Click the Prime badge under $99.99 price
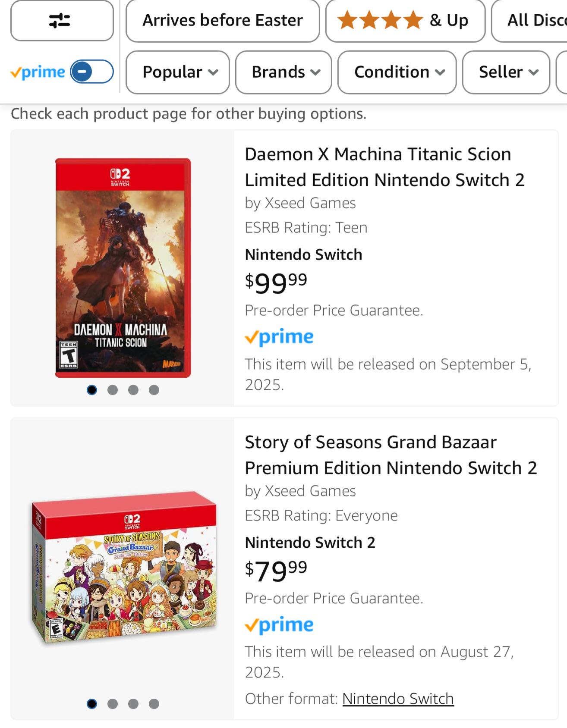This screenshot has height=728, width=567. click(279, 337)
